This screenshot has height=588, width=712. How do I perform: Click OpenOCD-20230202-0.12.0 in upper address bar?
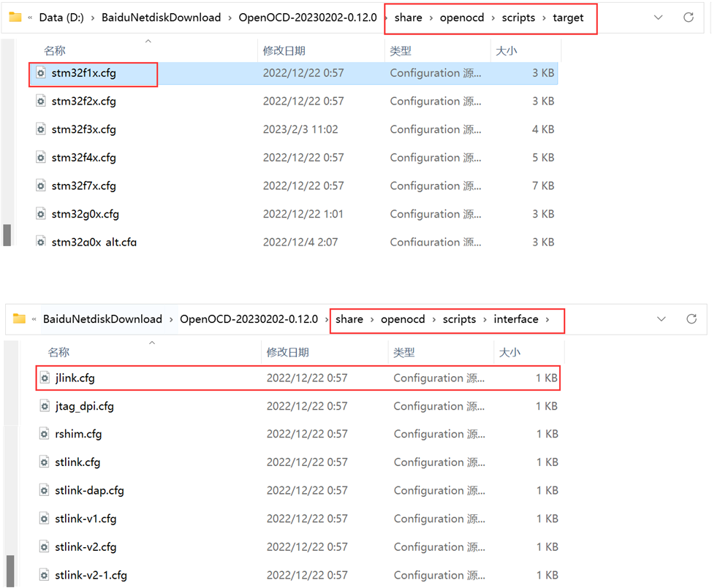[307, 18]
